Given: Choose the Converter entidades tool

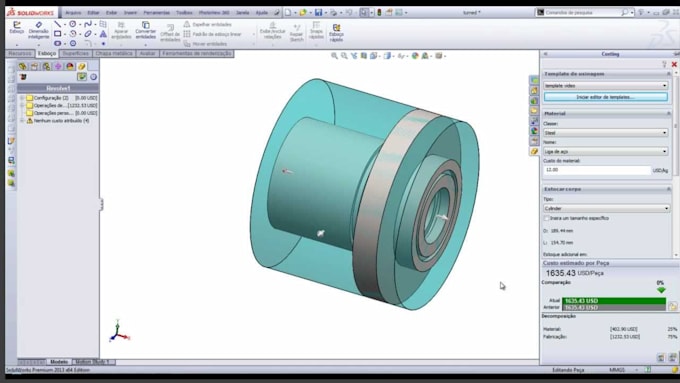Looking at the screenshot, I should coord(146,30).
